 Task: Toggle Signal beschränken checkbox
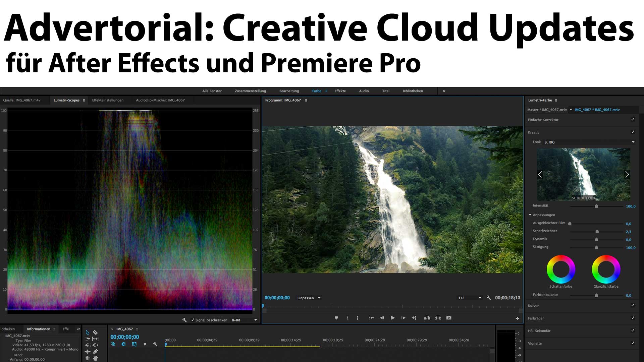193,320
